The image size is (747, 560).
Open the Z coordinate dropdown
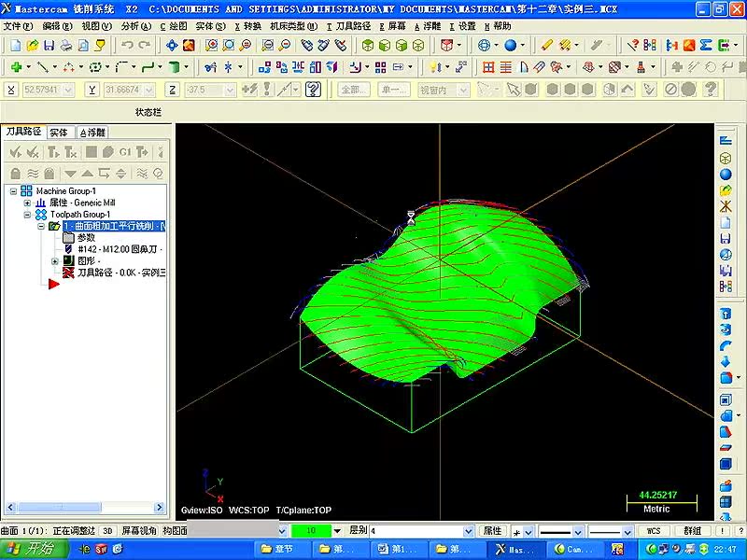click(230, 90)
